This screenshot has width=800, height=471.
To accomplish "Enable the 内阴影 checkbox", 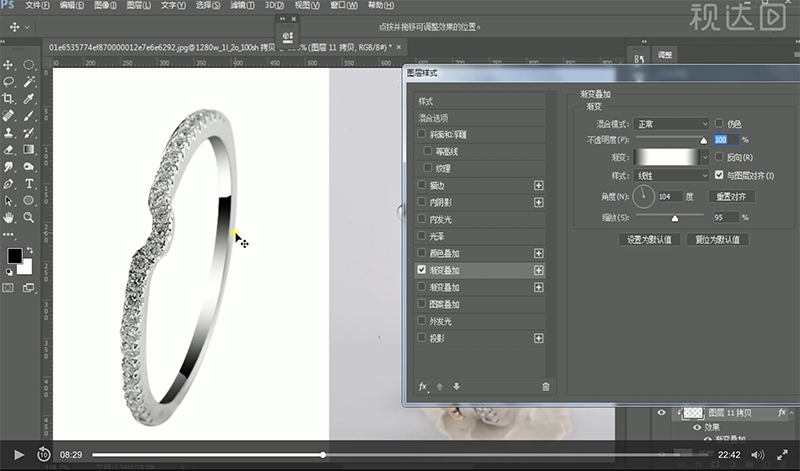I will point(421,202).
